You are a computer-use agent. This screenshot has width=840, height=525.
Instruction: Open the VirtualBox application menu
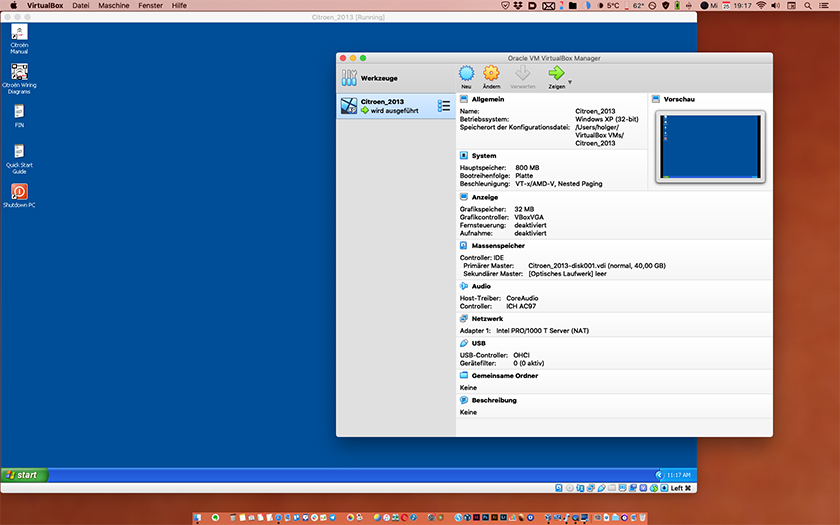45,5
